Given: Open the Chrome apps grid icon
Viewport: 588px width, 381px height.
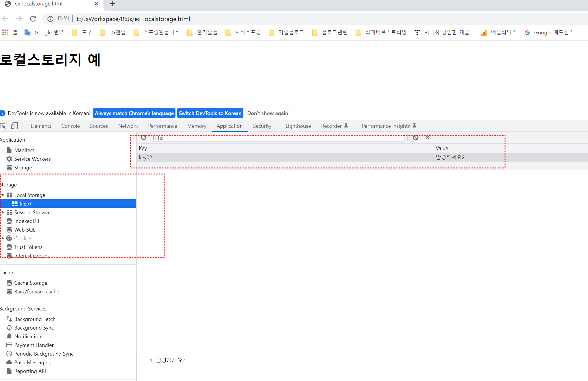Looking at the screenshot, I should point(5,32).
